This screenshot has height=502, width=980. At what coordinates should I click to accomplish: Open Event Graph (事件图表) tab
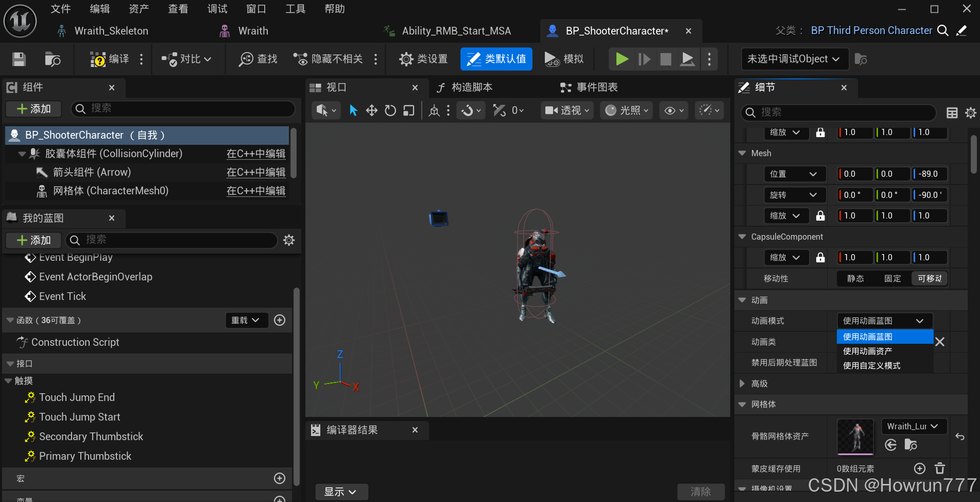[590, 88]
